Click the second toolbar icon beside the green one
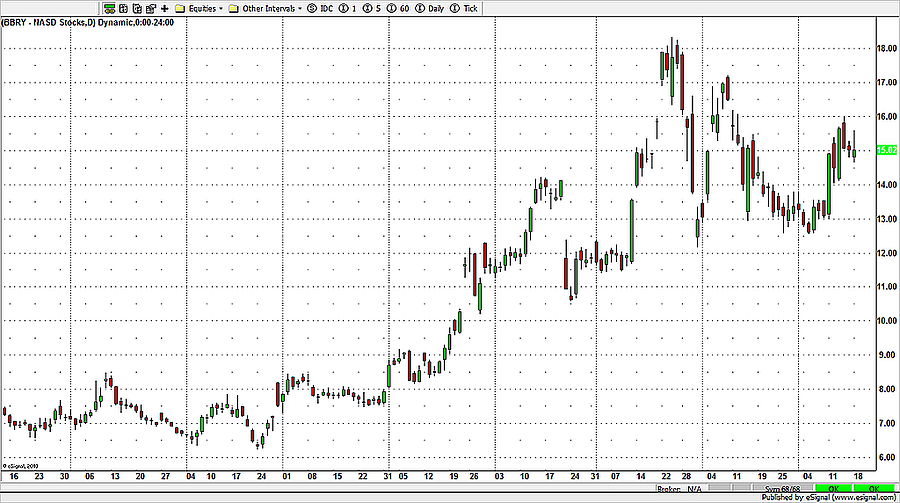This screenshot has height=503, width=900. pos(121,8)
